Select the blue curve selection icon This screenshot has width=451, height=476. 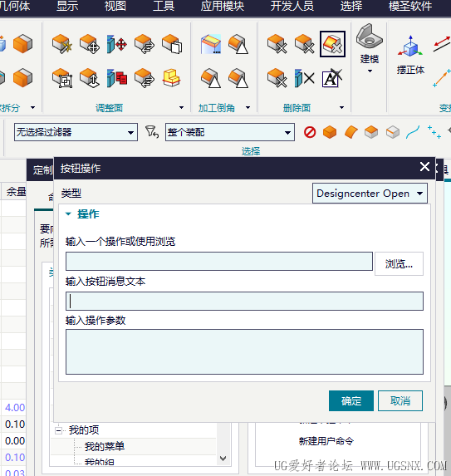(413, 132)
